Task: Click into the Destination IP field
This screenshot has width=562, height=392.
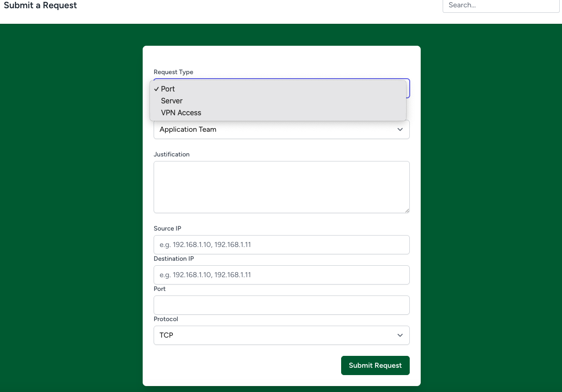Action: pyautogui.click(x=281, y=275)
